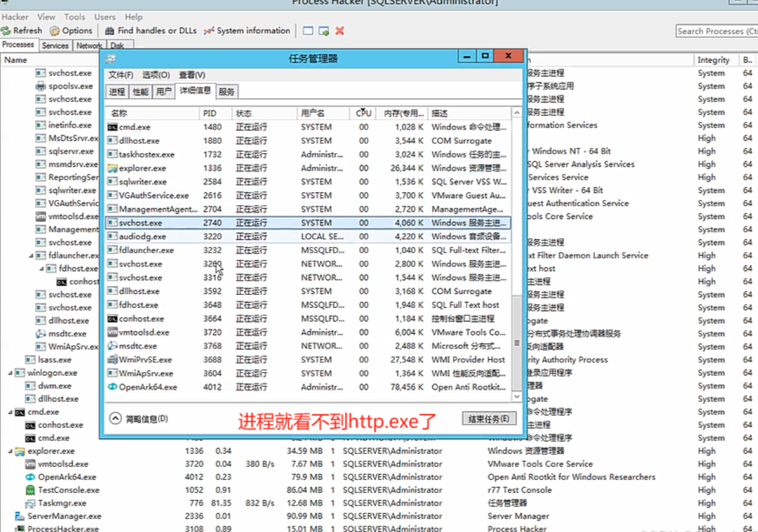Screen dimensions: 758x532
Task: Collapse the winlogon.exe tree node
Action: click(10, 373)
